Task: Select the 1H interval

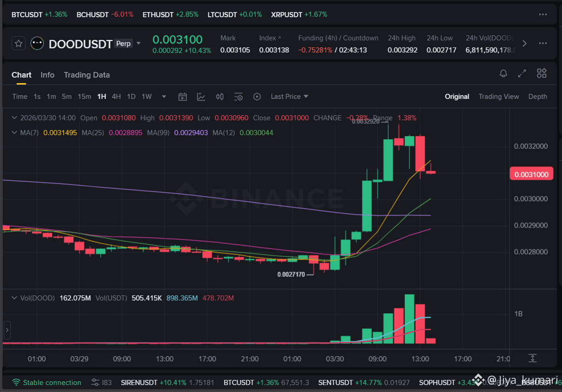Action: [101, 97]
